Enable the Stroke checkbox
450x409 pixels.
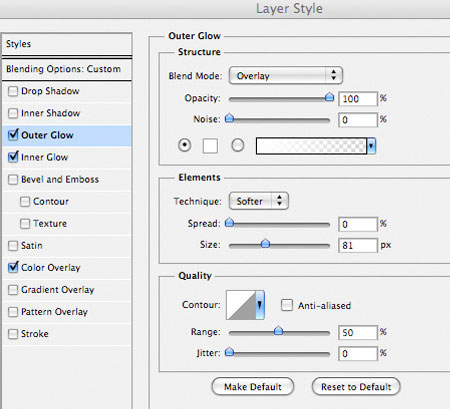tap(13, 334)
